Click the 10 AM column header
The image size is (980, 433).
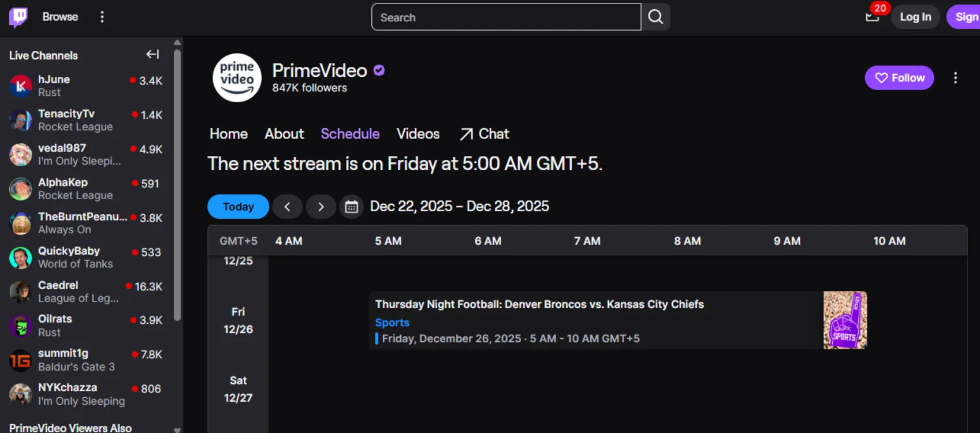tap(889, 241)
